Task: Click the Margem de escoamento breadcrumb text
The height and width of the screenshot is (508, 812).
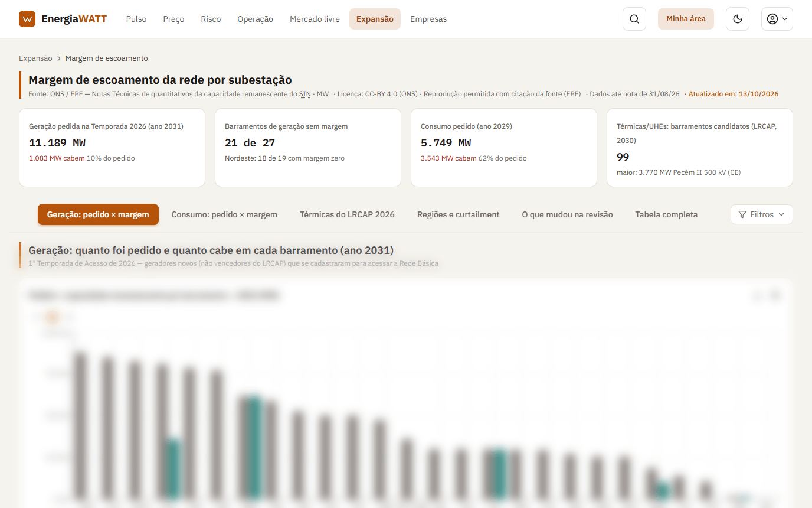Action: click(x=107, y=58)
